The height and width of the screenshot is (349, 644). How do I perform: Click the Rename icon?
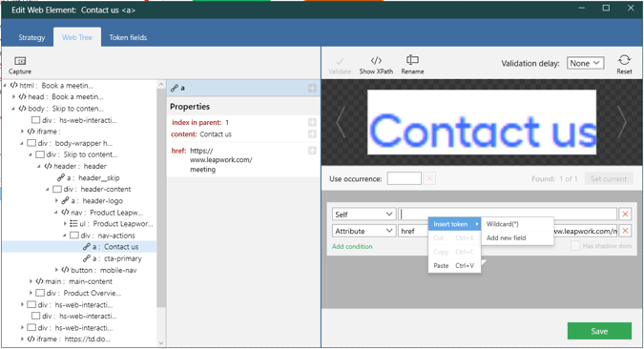412,60
